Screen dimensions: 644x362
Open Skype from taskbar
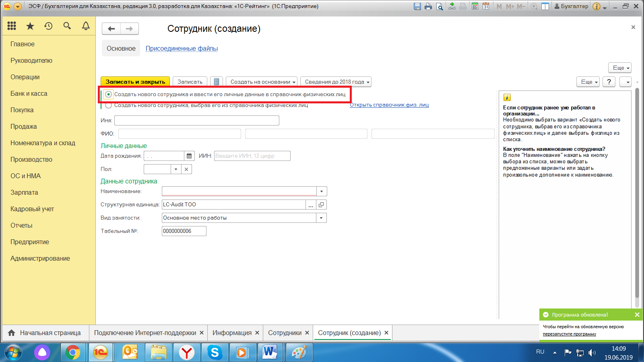pyautogui.click(x=215, y=352)
